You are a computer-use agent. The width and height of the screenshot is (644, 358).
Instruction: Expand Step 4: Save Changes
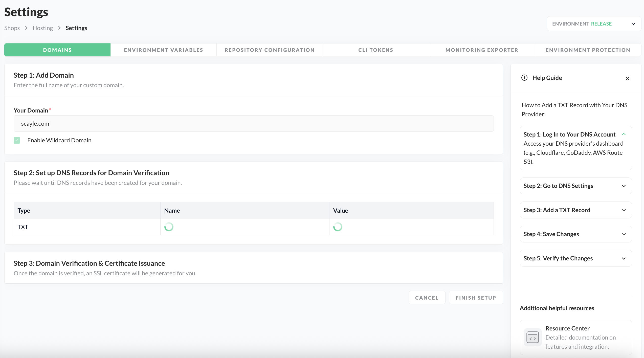(x=624, y=234)
